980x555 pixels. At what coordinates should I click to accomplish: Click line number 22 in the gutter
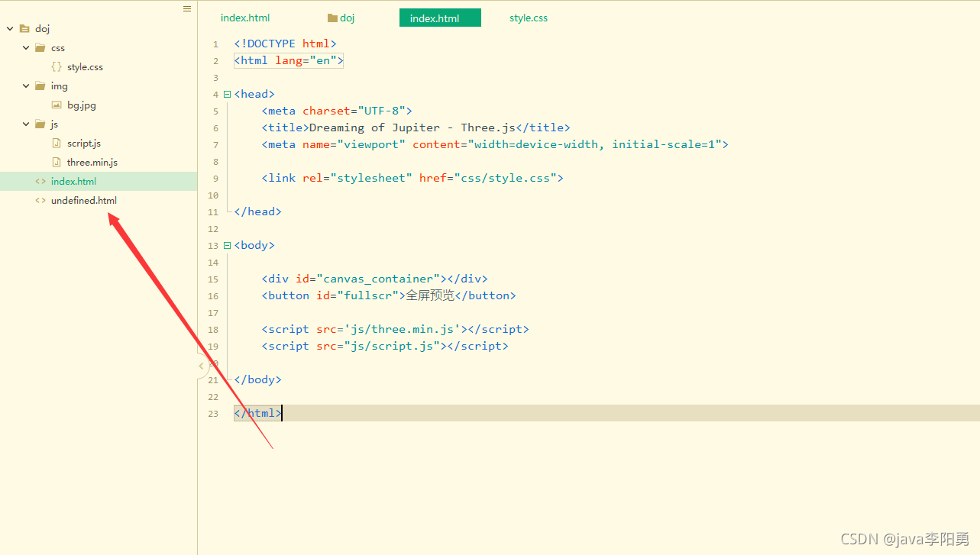213,397
